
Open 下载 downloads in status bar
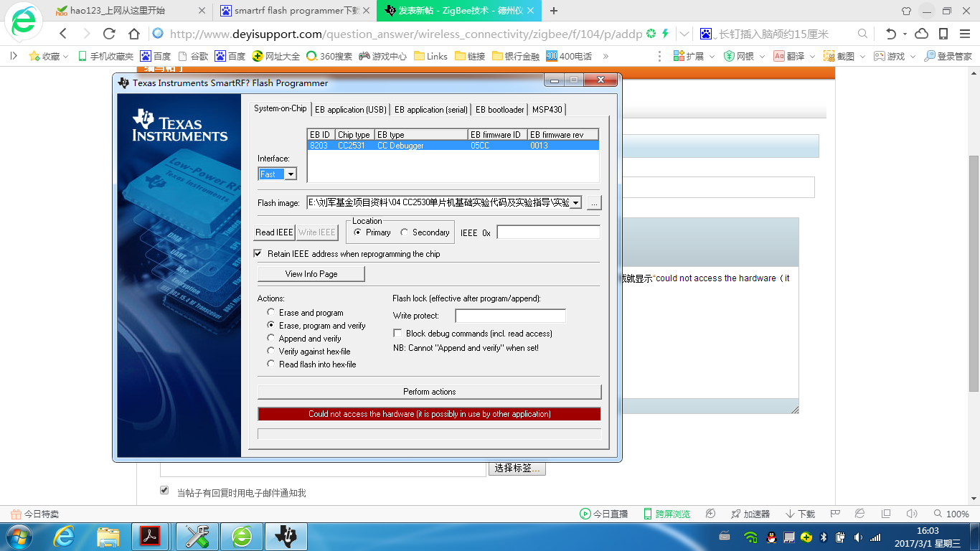point(800,514)
